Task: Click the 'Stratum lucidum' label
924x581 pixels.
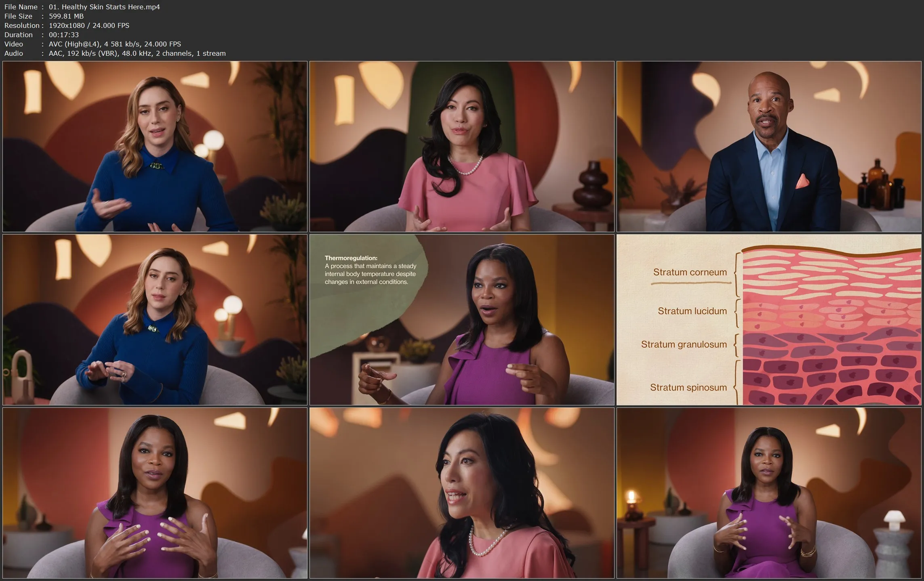Action: pyautogui.click(x=692, y=311)
